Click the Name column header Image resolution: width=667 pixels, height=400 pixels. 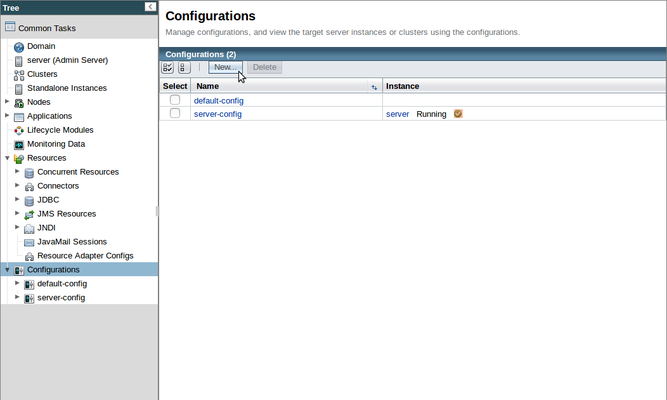point(208,86)
